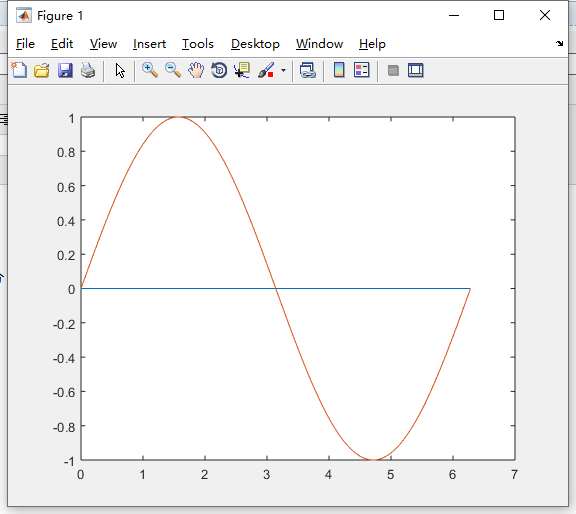Image resolution: width=576 pixels, height=514 pixels.
Task: Print the figure using printer icon
Action: [x=88, y=70]
